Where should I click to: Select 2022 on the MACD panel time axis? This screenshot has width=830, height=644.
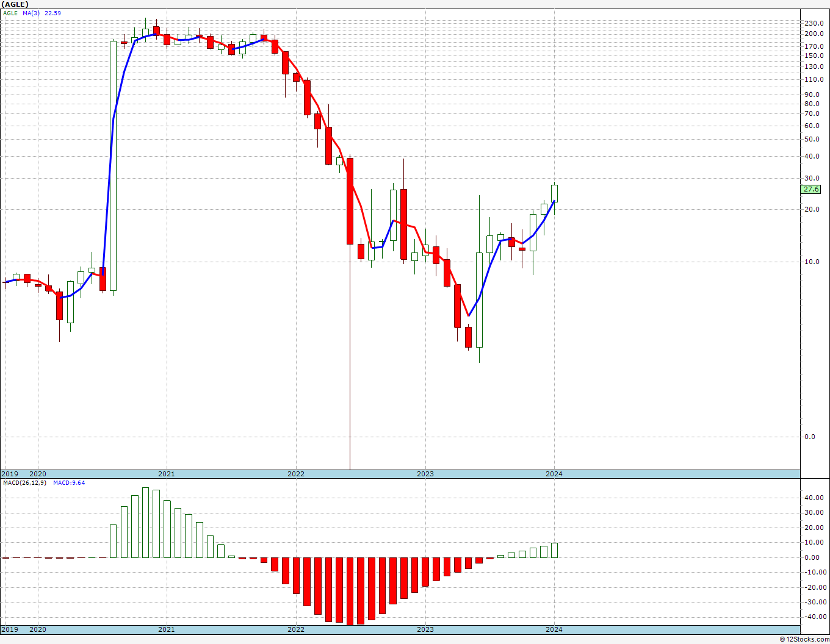[x=296, y=629]
